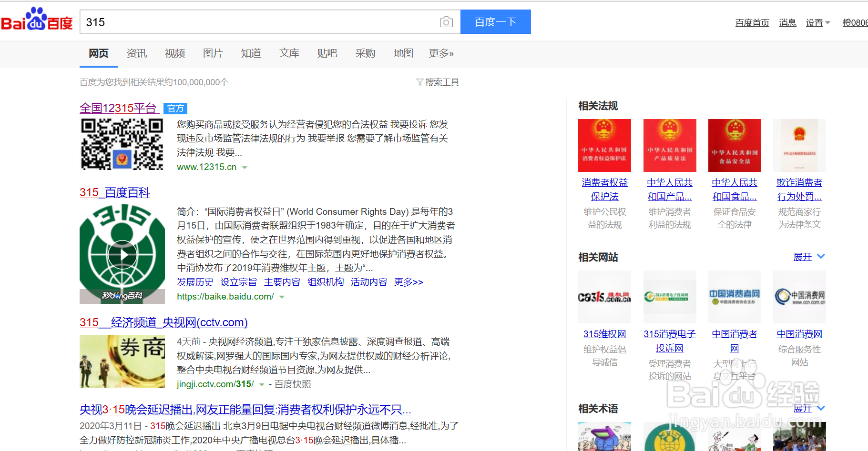Open the www.12315.cn URL
Screen dimensions: 868x451
pos(207,167)
